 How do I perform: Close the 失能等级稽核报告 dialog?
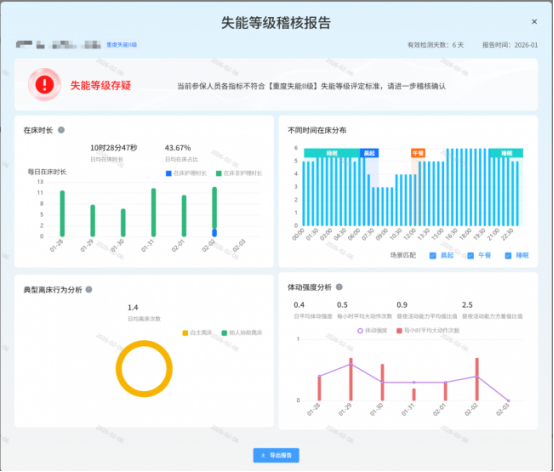[534, 22]
